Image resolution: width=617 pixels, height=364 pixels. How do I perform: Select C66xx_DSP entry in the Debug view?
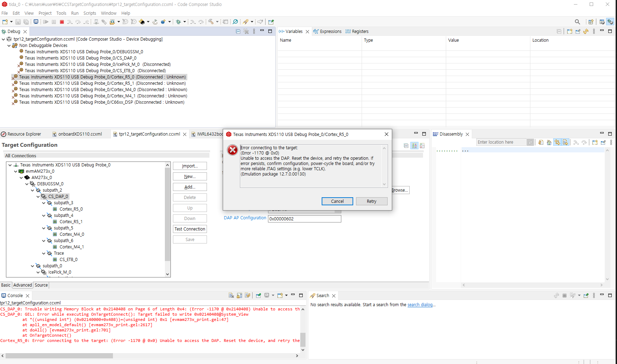pyautogui.click(x=98, y=102)
